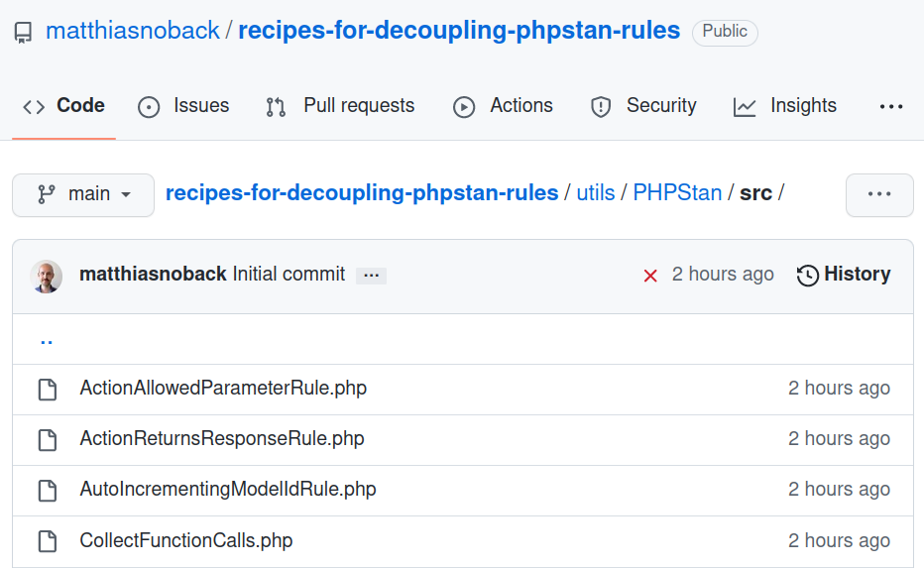Switch to the Insights tab
This screenshot has width=924, height=568.
click(x=785, y=106)
